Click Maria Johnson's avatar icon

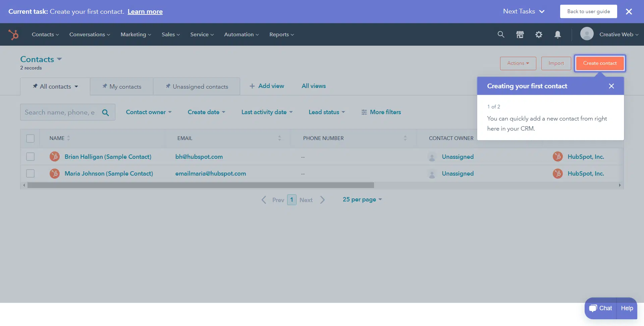[55, 173]
